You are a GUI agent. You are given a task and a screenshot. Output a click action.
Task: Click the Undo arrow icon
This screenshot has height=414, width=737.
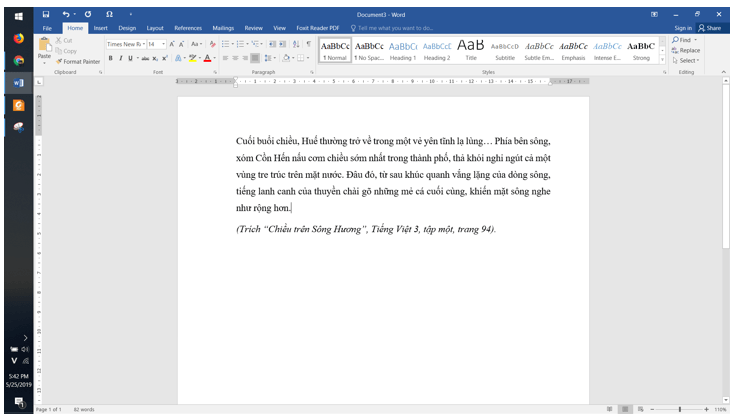coord(66,15)
